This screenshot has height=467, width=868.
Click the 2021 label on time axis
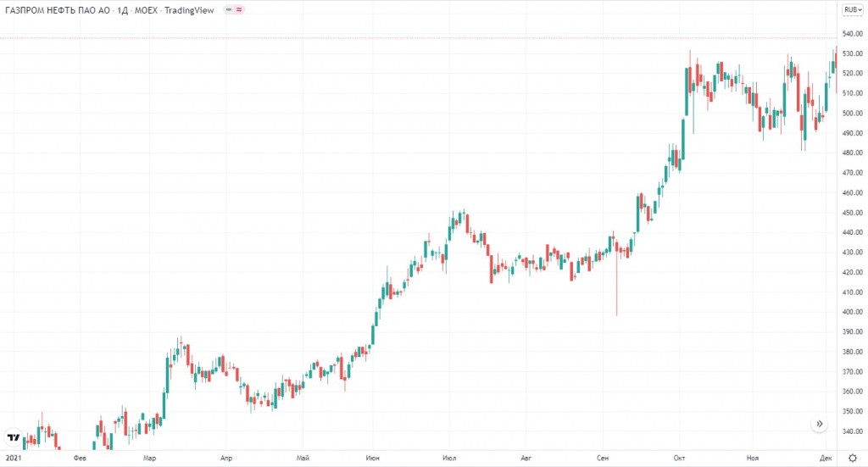click(14, 458)
